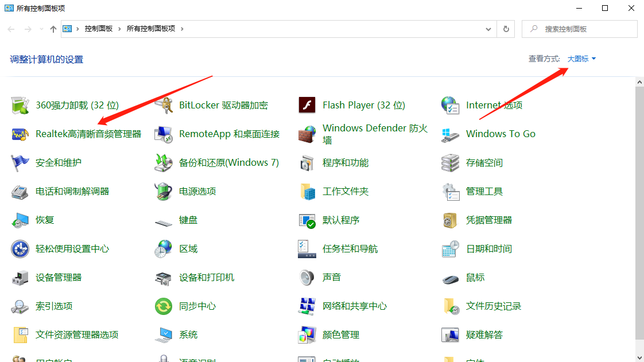The image size is (644, 362).
Task: Open the 安全和维护 flag icon
Action: (20, 163)
